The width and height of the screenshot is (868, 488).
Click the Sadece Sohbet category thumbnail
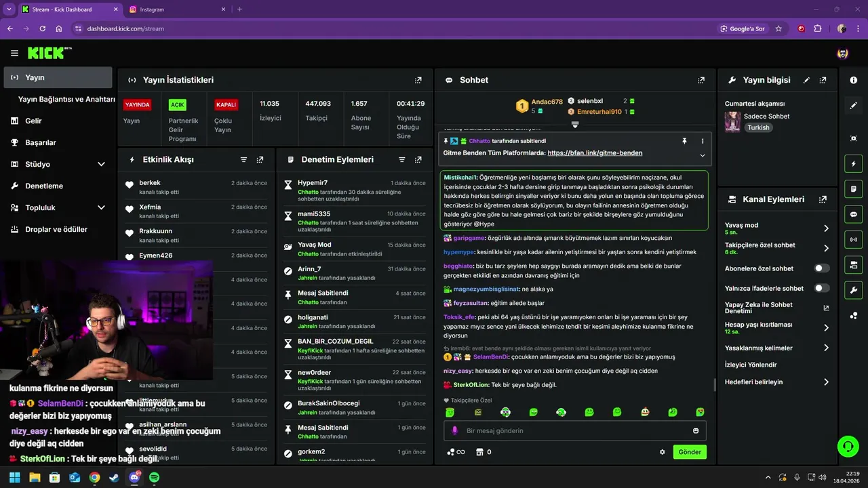(x=732, y=121)
